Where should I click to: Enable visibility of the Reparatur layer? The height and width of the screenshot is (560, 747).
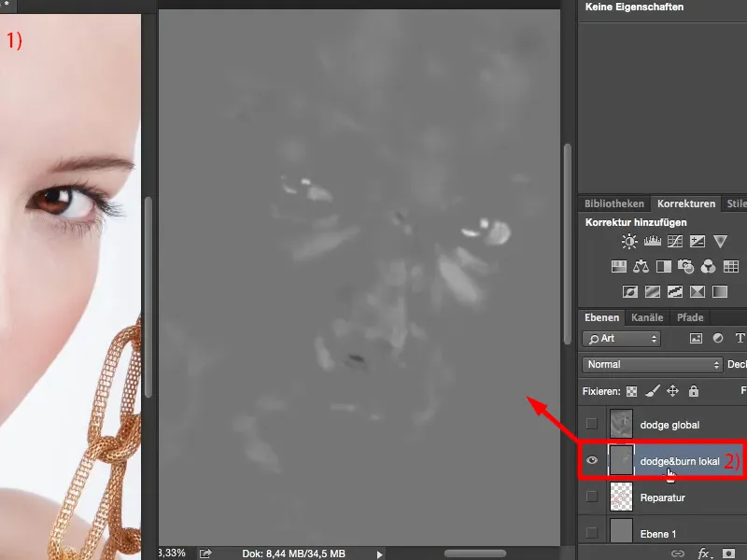click(x=589, y=498)
